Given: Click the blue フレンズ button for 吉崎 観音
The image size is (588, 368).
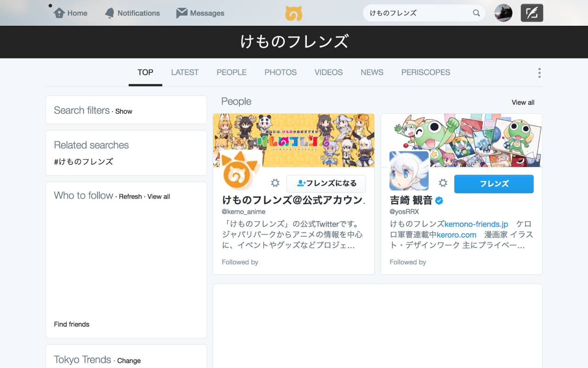Looking at the screenshot, I should (494, 184).
